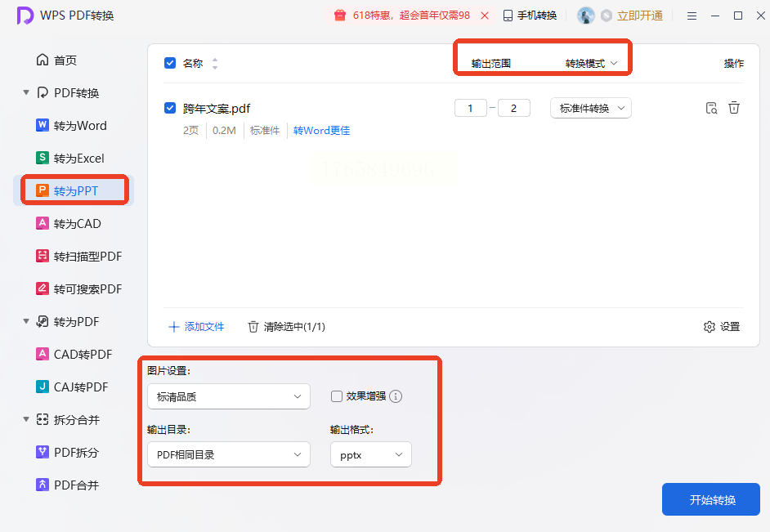This screenshot has height=532, width=770.
Task: Enable the 效果增强 checkbox
Action: 337,396
